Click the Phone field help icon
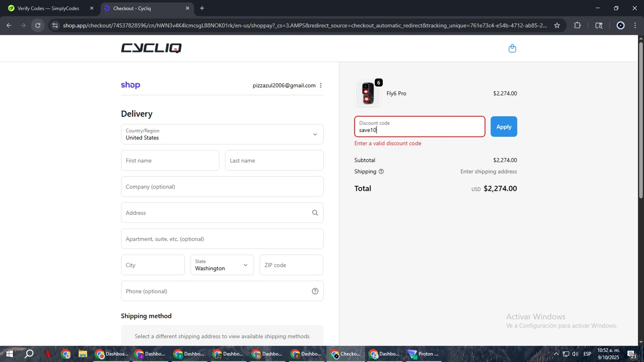Viewport: 644px width, 362px height. click(315, 291)
